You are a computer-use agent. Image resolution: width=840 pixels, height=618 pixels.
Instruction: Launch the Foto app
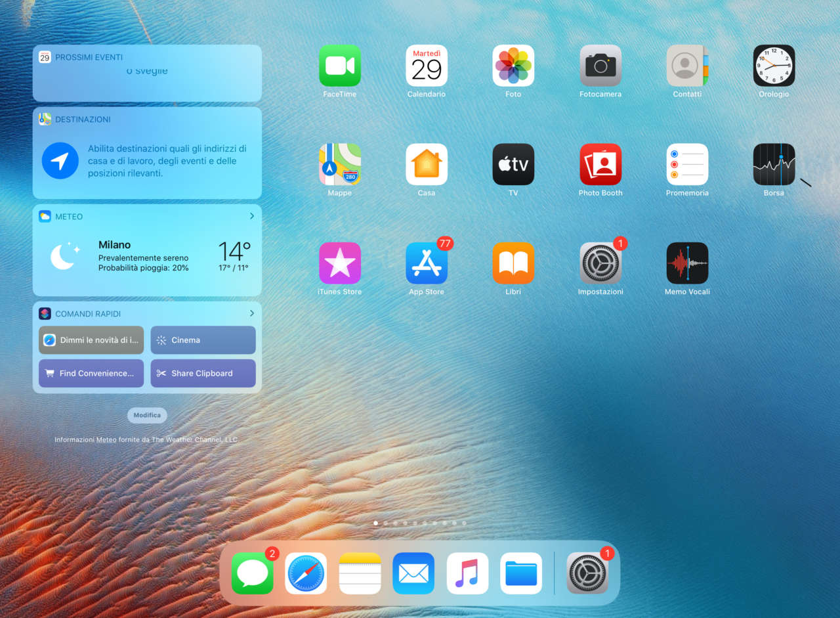[x=513, y=66]
